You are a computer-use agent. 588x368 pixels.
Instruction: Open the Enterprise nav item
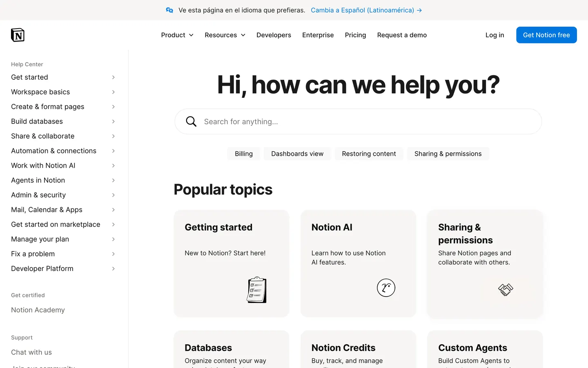click(x=318, y=35)
